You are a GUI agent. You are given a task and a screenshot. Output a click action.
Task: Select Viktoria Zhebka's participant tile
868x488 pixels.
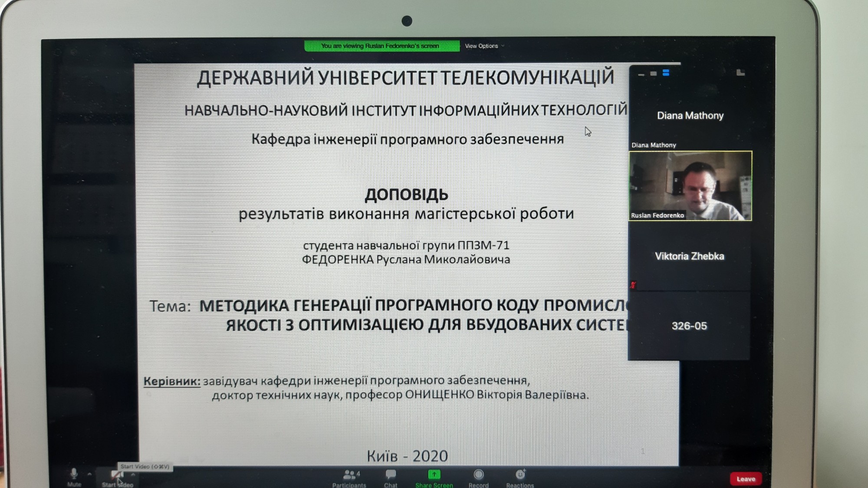[x=689, y=256]
